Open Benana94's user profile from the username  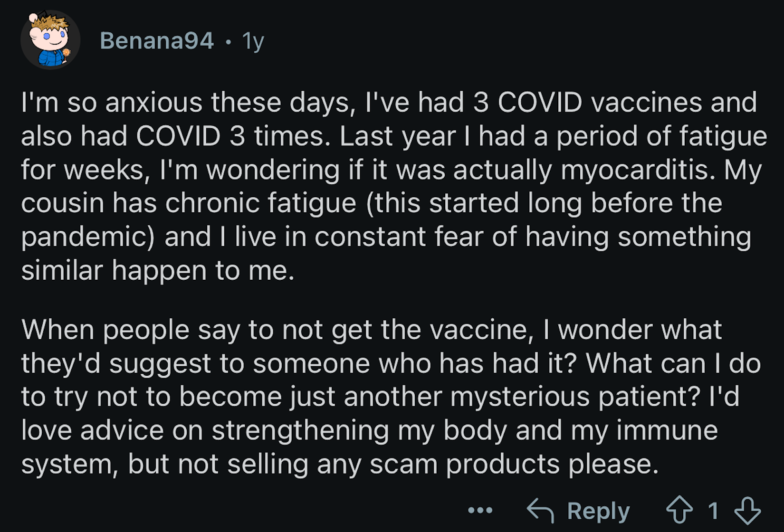coord(157,40)
